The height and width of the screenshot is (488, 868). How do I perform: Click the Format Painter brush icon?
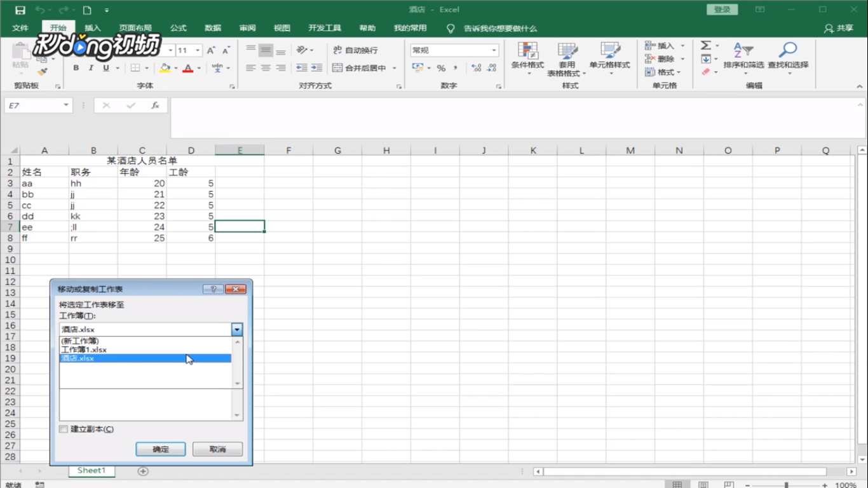click(43, 72)
